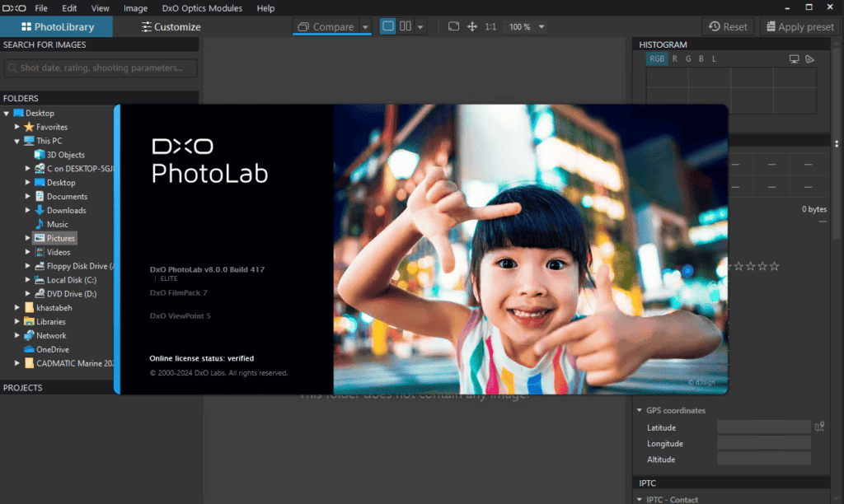Image resolution: width=844 pixels, height=504 pixels.
Task: Show luminance L channel in histogram
Action: click(714, 59)
